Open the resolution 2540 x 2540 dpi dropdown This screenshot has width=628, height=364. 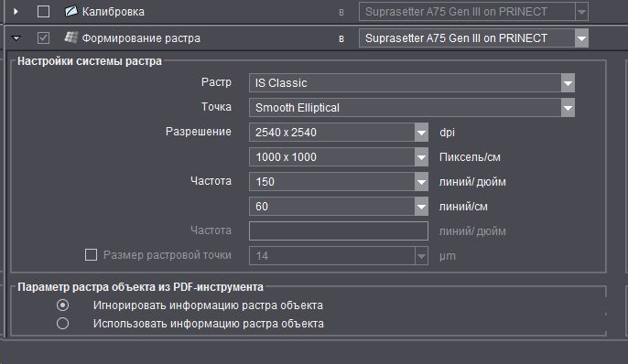point(421,133)
